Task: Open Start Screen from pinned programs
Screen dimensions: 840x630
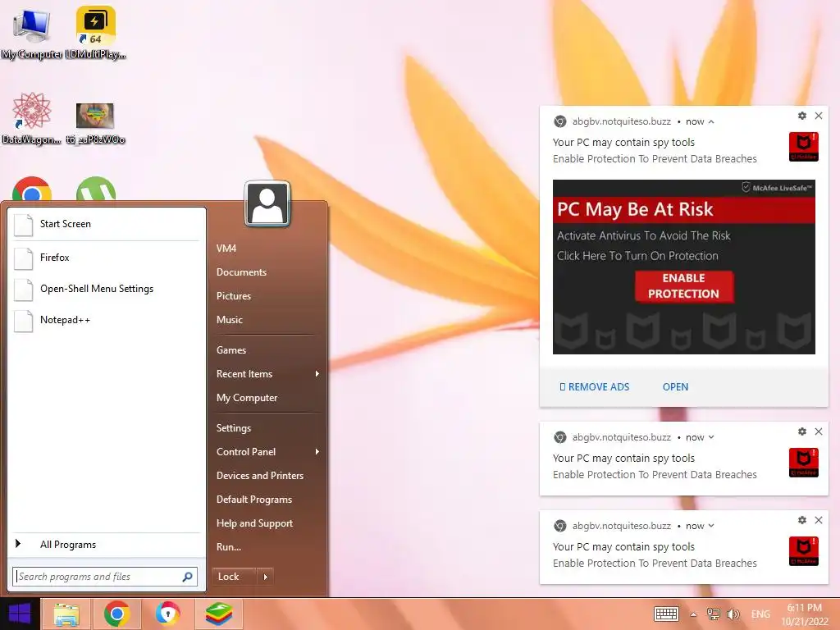Action: pos(106,224)
